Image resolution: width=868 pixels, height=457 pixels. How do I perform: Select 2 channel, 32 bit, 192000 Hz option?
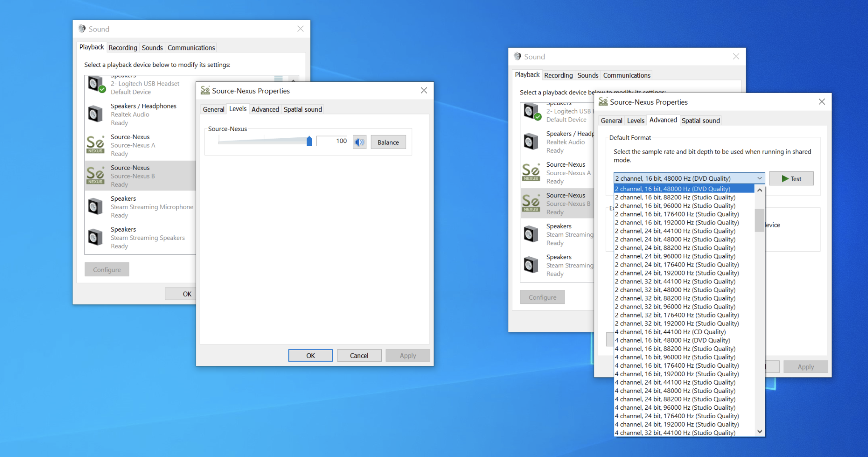[x=677, y=323]
